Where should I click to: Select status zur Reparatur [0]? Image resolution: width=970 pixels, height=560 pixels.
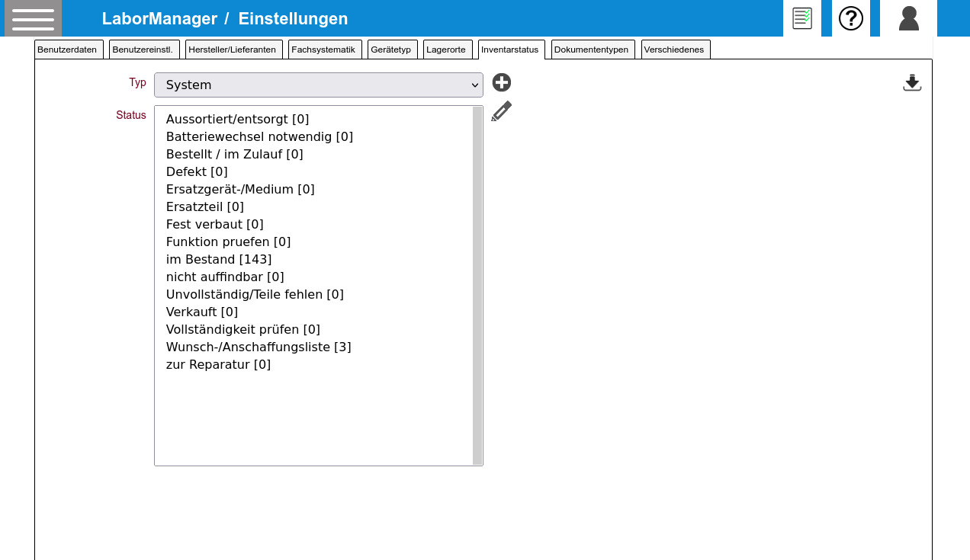coord(313,364)
